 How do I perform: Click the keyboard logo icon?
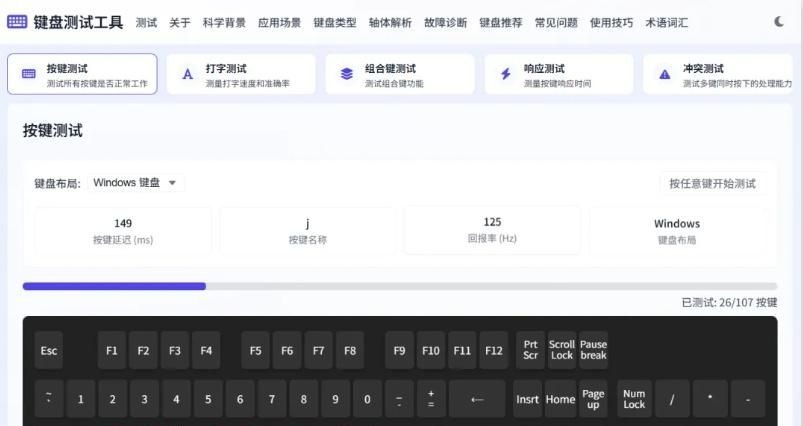17,22
